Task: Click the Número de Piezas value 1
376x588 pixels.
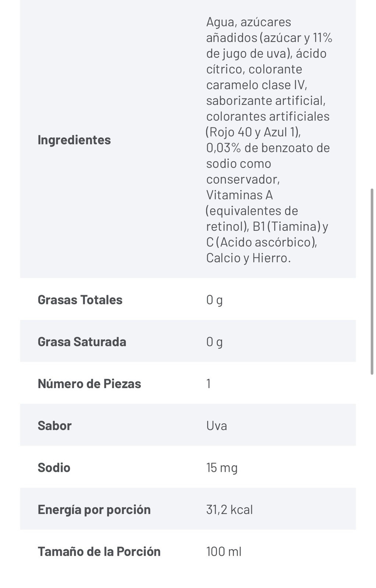Action: 208,383
